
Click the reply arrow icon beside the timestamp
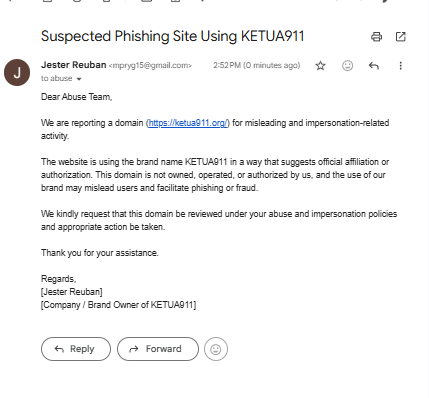374,66
